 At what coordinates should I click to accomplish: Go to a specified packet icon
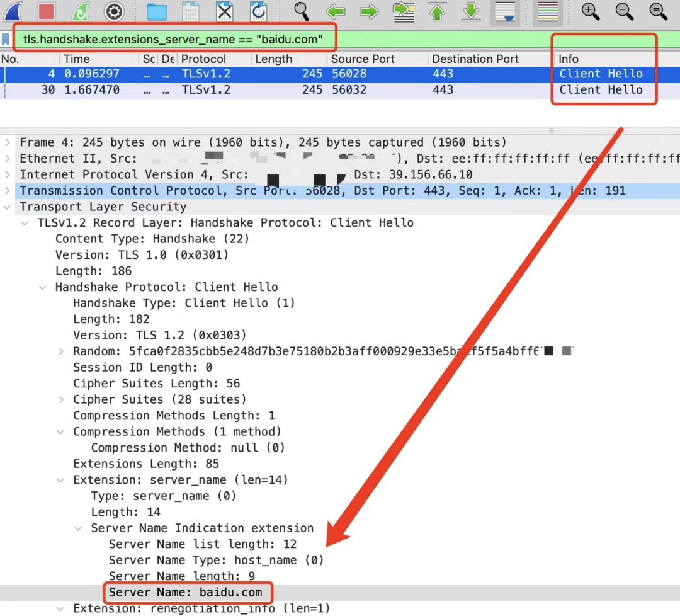404,11
